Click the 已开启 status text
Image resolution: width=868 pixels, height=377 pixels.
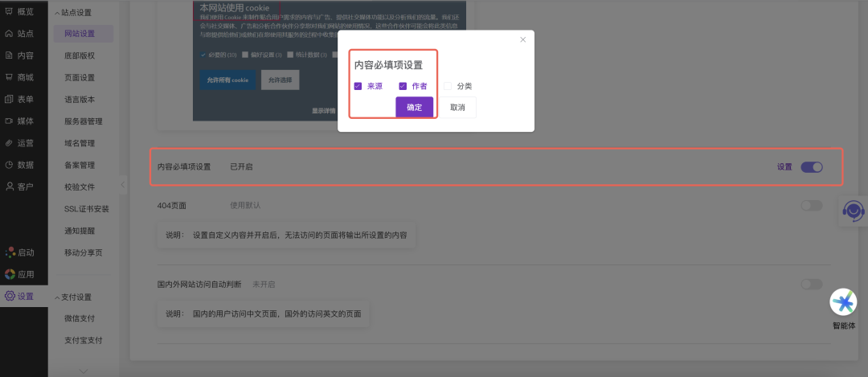(x=241, y=167)
